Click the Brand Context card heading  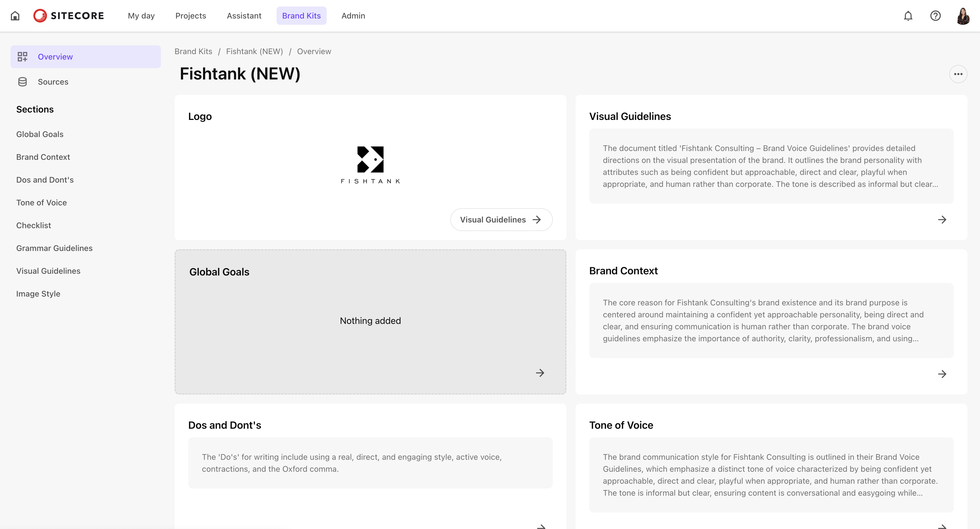click(623, 271)
